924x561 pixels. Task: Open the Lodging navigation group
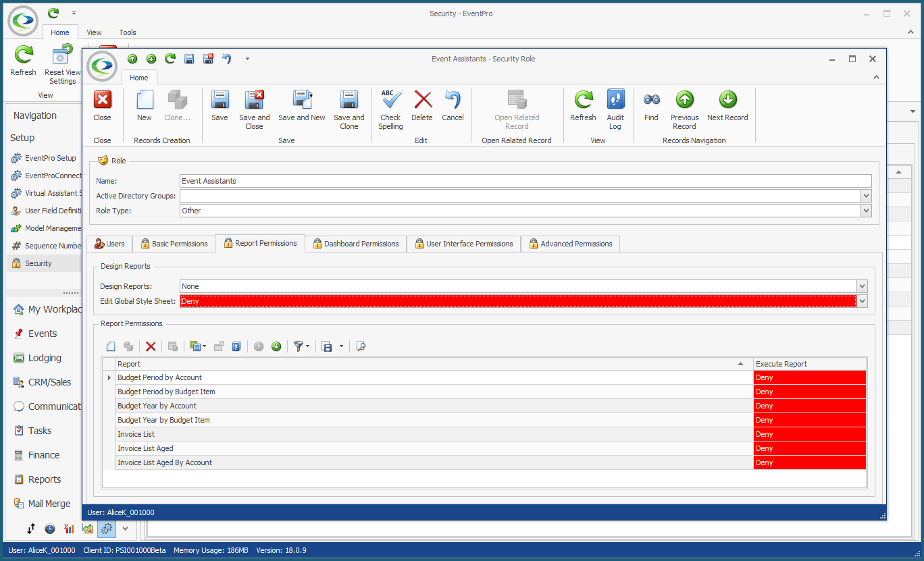[44, 358]
